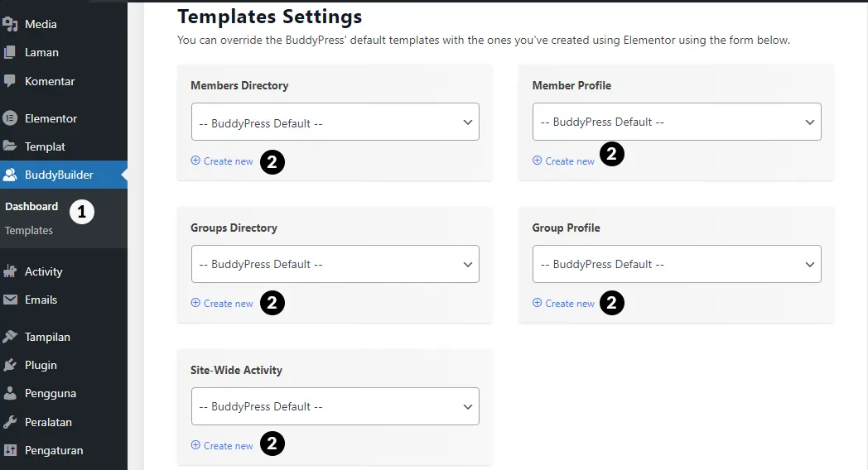The width and height of the screenshot is (868, 470).
Task: Click the Members Directory card title
Action: pos(239,86)
